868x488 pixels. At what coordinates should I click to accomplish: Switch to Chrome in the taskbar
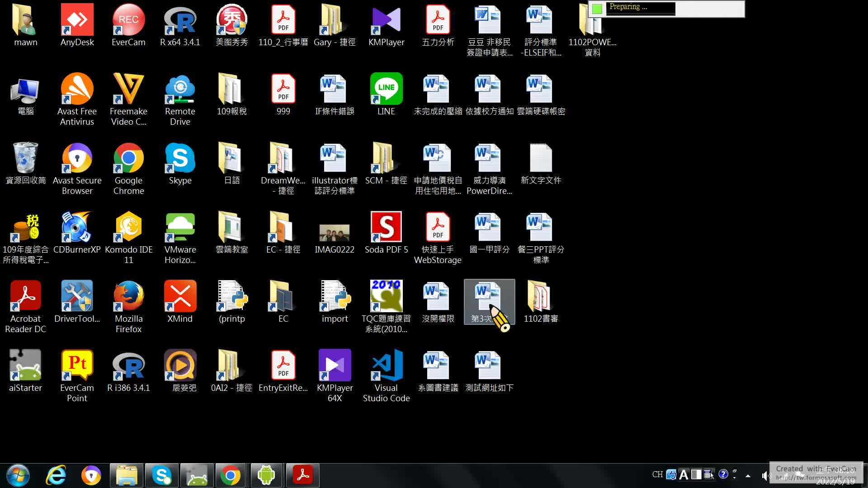231,475
